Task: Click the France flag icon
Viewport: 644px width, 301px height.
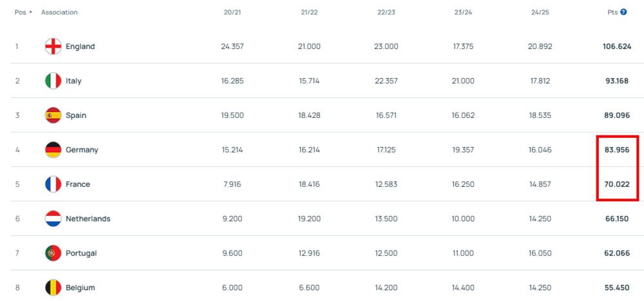Action: 53,184
